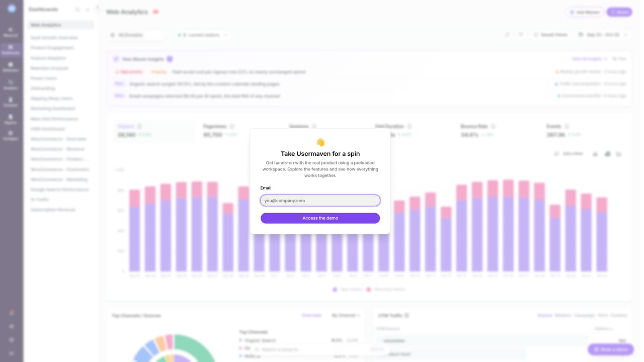
Task: Open the Power Users dashboard
Action: [x=43, y=78]
